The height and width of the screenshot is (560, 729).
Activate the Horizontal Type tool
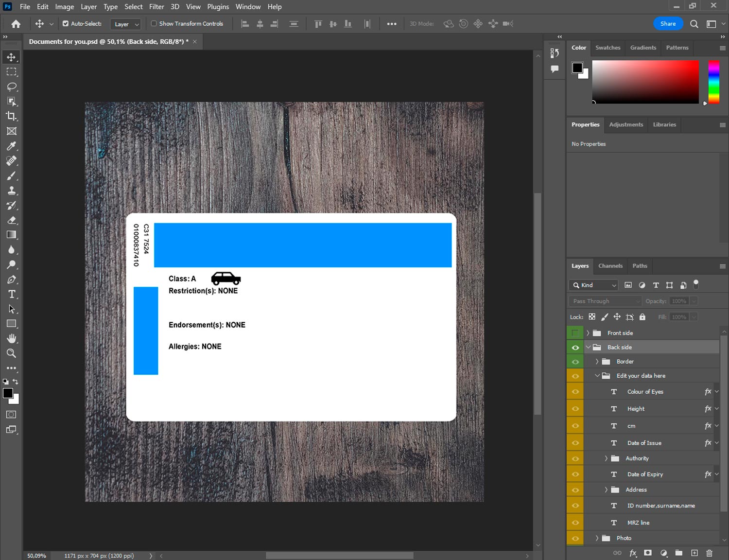coord(12,294)
